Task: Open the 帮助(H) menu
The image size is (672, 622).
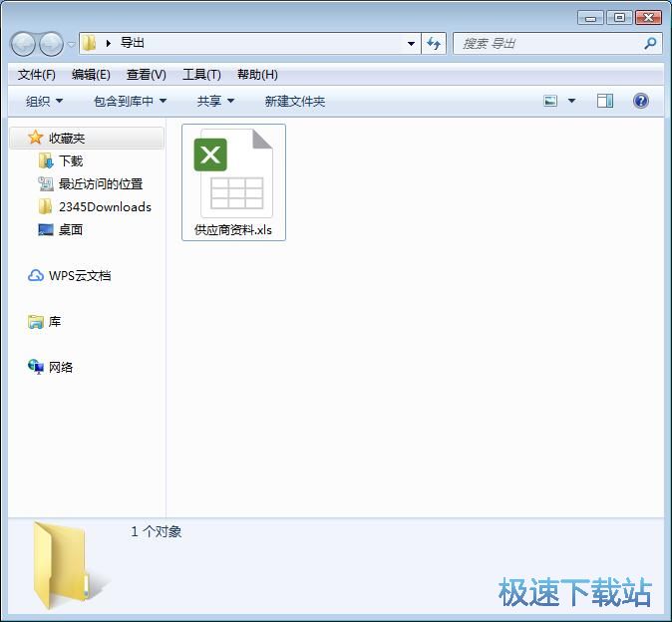Action: (257, 75)
